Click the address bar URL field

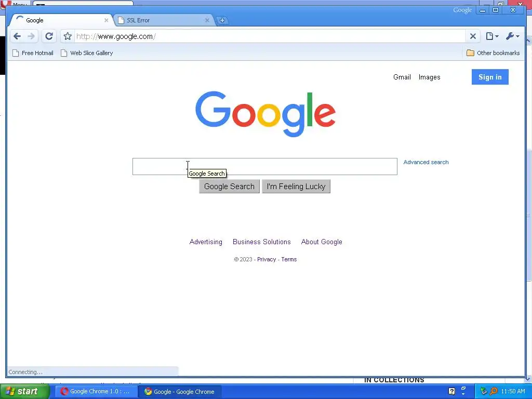coord(270,36)
